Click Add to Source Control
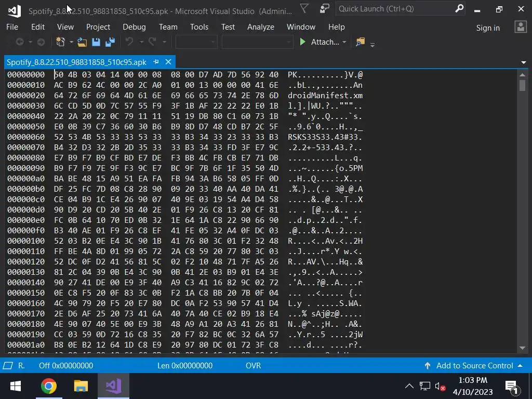Screen dimensions: 532x399 [x=475, y=365]
